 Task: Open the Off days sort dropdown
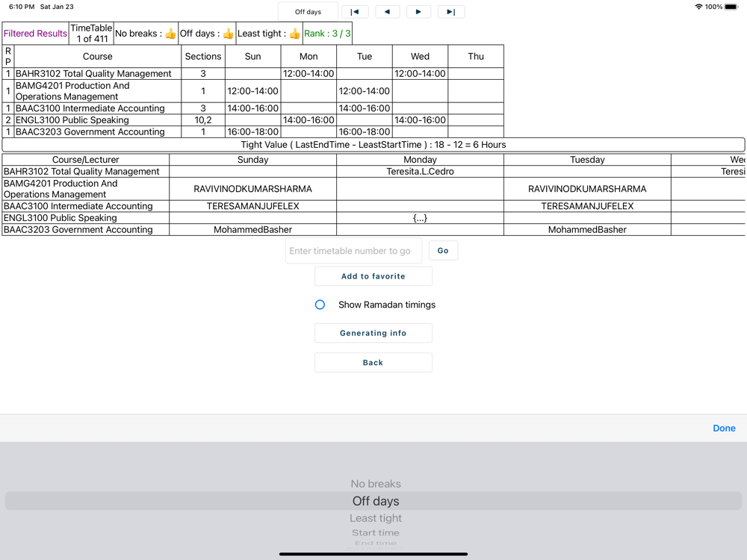(308, 12)
